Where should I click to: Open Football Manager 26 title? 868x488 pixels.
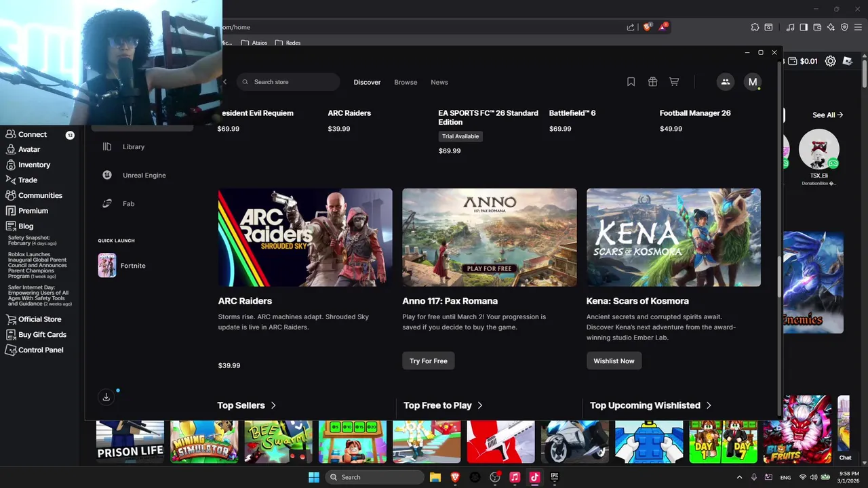(695, 113)
